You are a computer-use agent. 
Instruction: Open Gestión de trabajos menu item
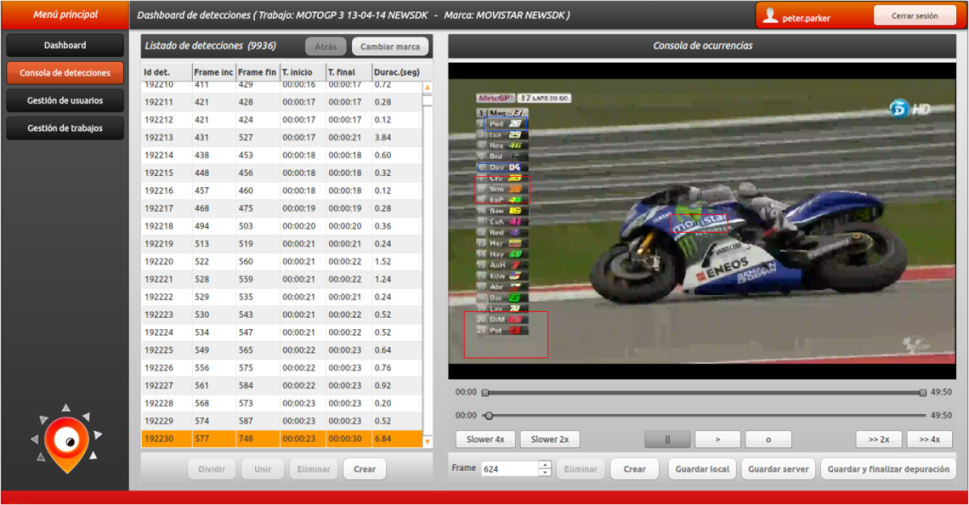coord(65,129)
